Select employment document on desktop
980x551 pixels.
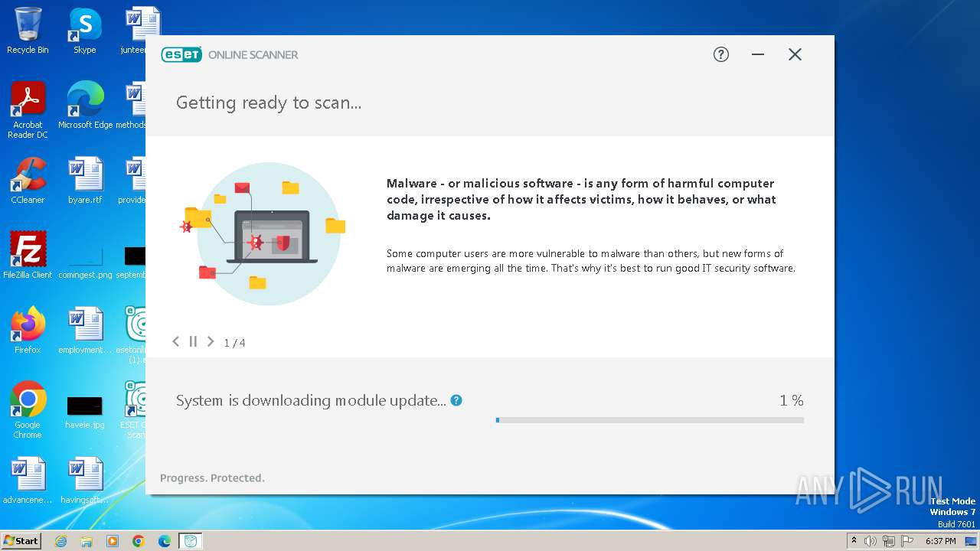point(85,331)
